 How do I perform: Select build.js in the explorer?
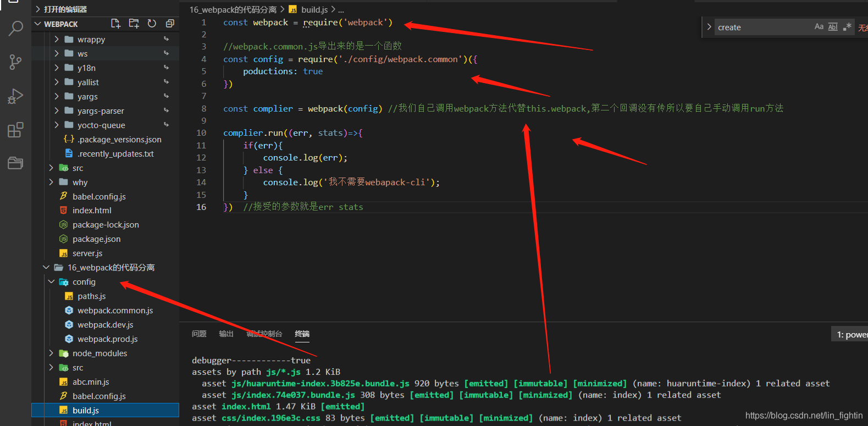(106, 411)
